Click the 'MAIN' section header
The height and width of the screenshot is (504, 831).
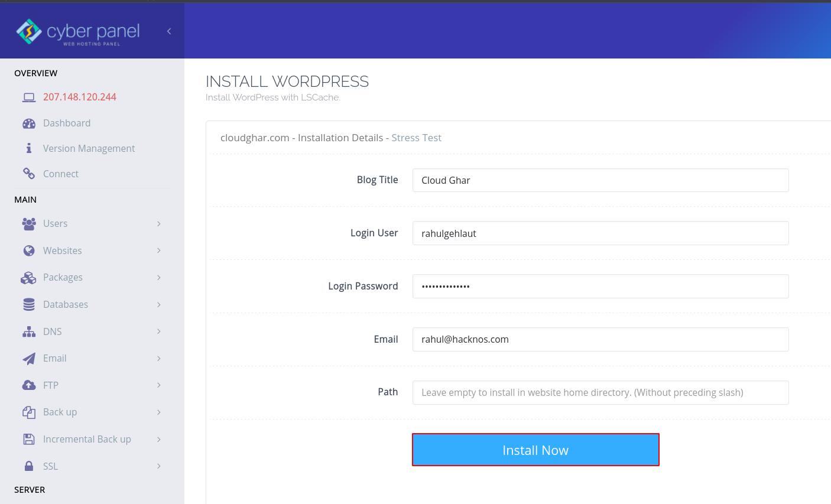(x=25, y=200)
